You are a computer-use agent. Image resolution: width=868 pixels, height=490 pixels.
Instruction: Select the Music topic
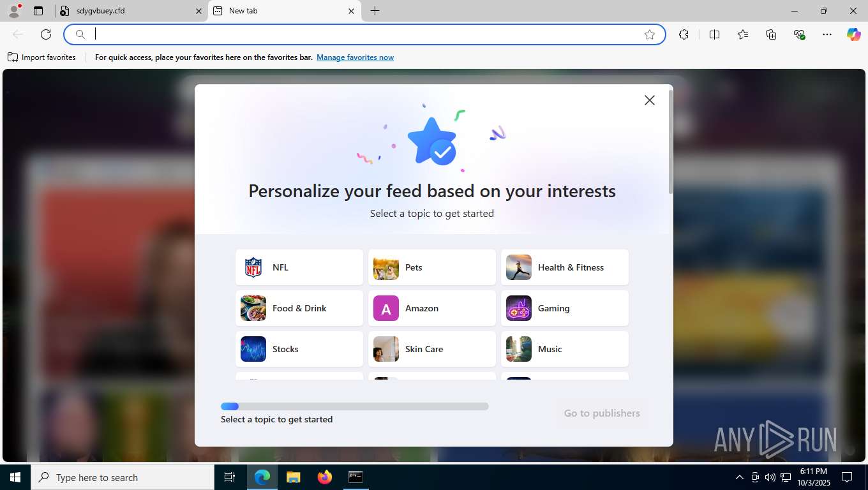pos(565,349)
